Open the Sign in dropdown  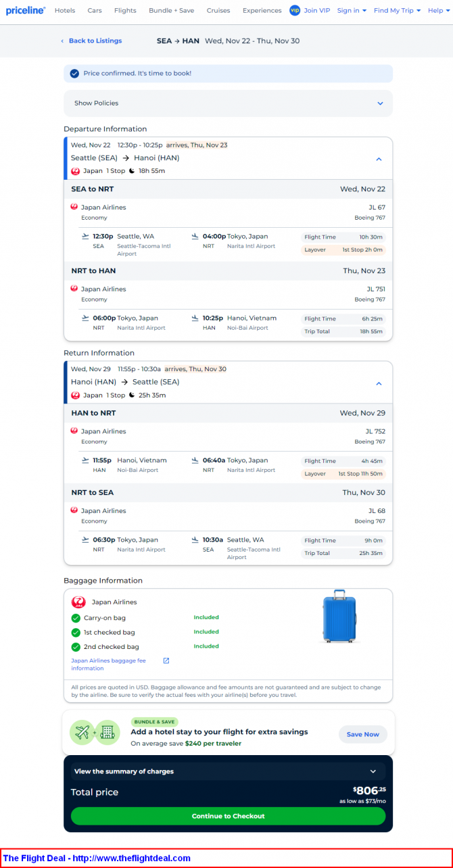tap(352, 10)
